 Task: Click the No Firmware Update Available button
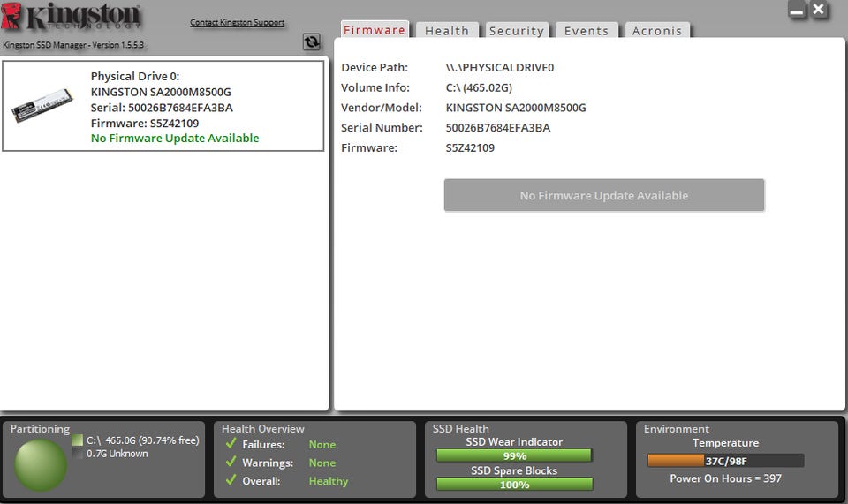pyautogui.click(x=604, y=195)
